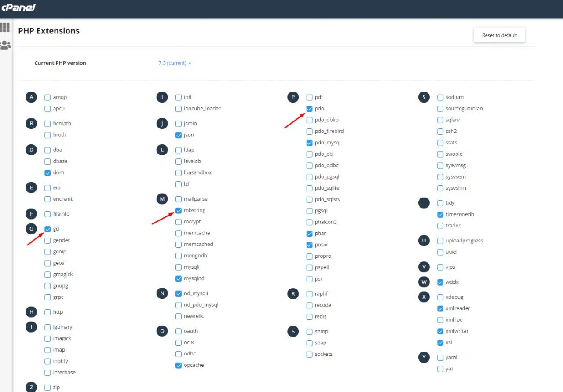Click the cPanel logo

pos(18,7)
